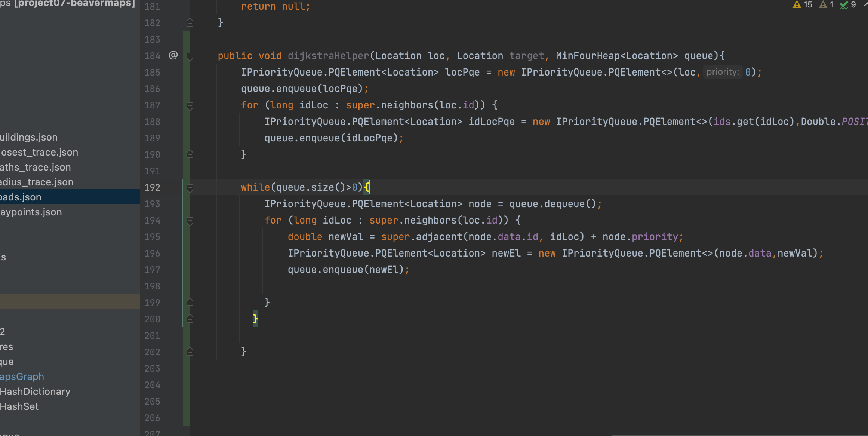Screen dimensions: 868x436
Task: Select the highlighted oads.json file in tree
Action: point(21,197)
